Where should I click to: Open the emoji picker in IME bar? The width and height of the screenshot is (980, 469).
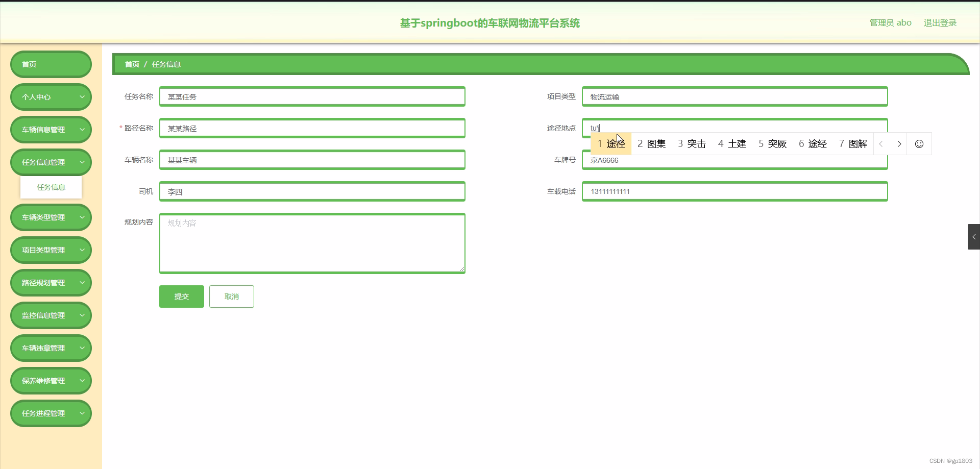click(919, 144)
